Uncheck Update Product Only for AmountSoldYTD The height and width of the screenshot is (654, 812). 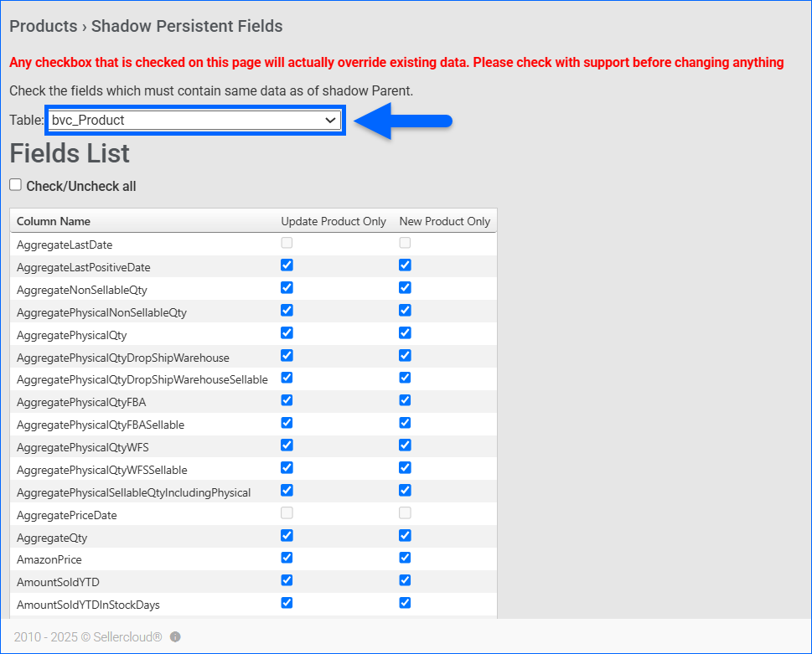(x=287, y=580)
